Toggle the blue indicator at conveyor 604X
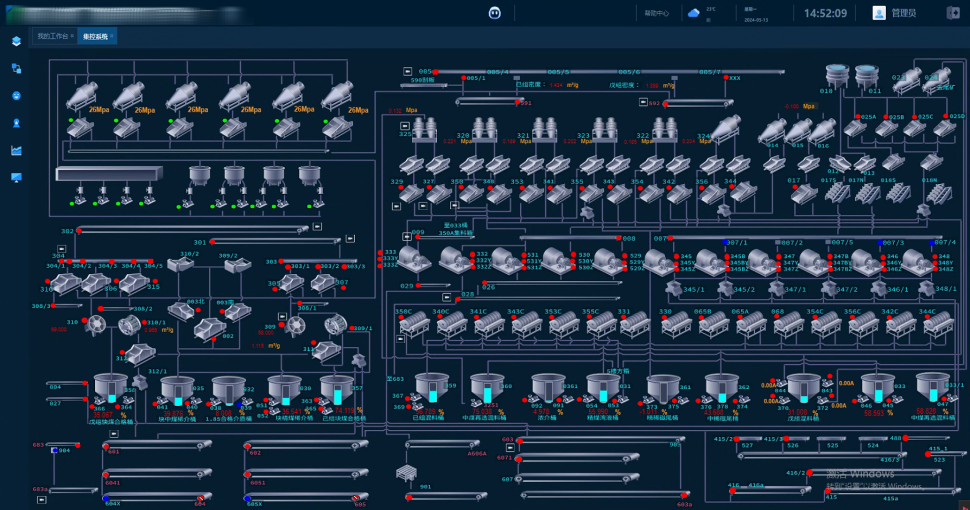Image resolution: width=970 pixels, height=510 pixels. pyautogui.click(x=106, y=497)
